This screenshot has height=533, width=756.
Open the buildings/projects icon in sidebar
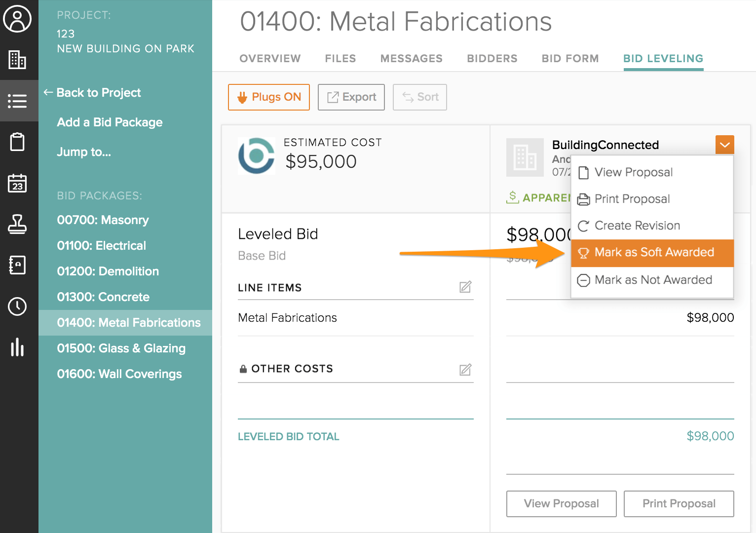click(x=18, y=59)
